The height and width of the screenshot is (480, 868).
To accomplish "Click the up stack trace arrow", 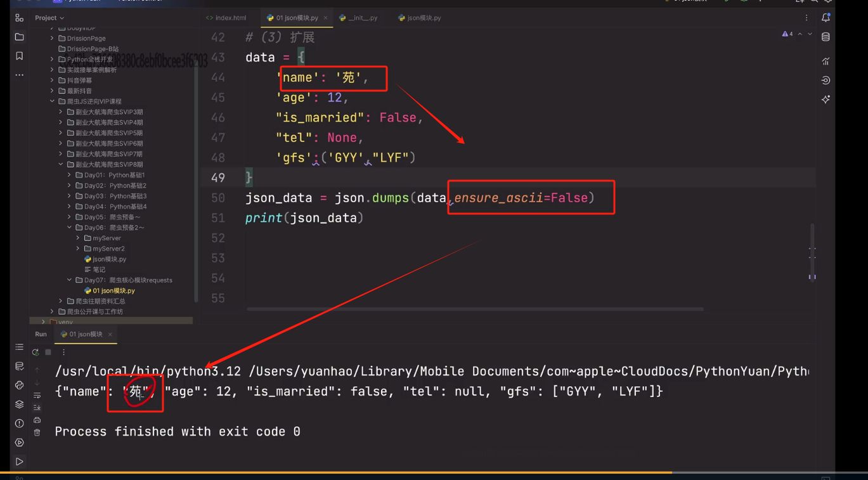I will pos(37,370).
